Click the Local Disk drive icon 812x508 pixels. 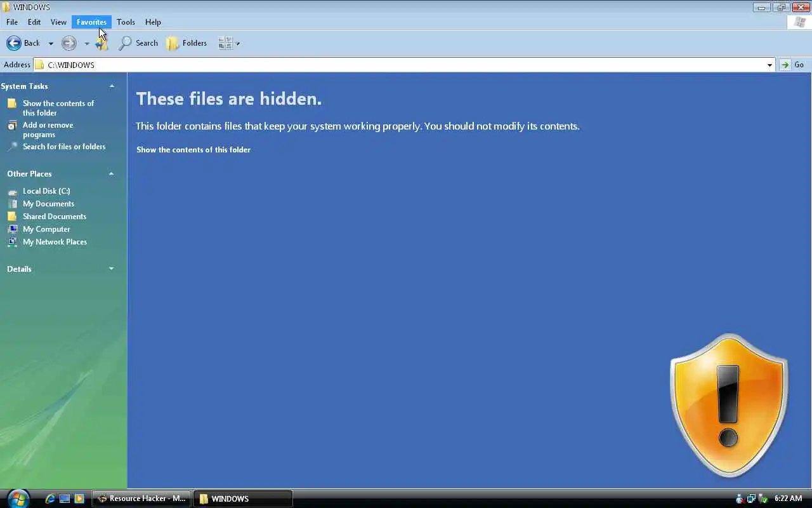[x=12, y=191]
